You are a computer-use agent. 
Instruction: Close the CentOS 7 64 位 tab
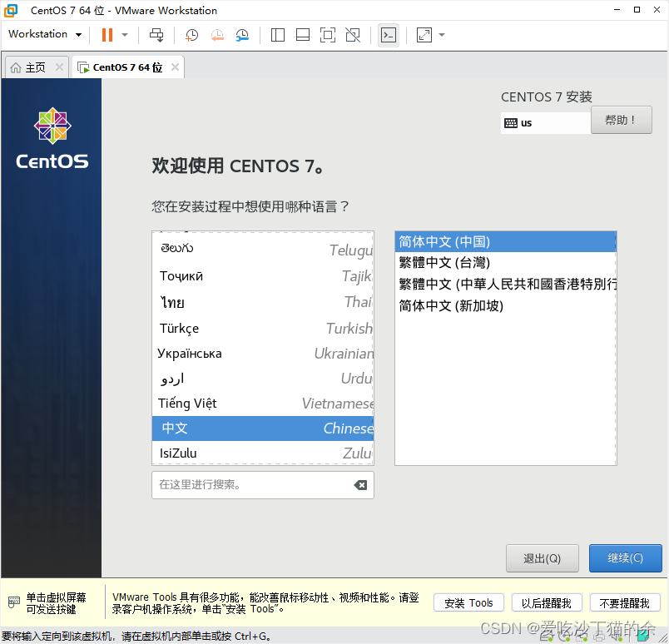[175, 67]
